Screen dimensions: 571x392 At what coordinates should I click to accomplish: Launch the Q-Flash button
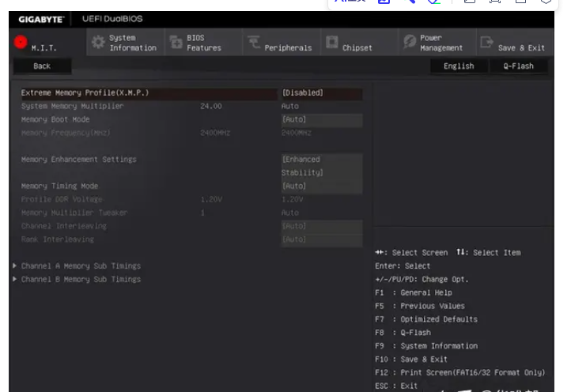click(x=518, y=66)
